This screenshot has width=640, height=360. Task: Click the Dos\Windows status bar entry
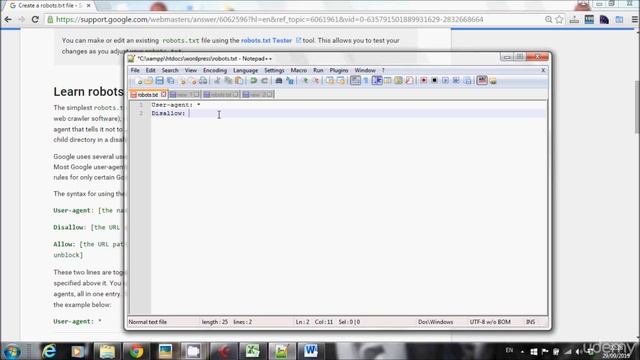tap(436, 322)
